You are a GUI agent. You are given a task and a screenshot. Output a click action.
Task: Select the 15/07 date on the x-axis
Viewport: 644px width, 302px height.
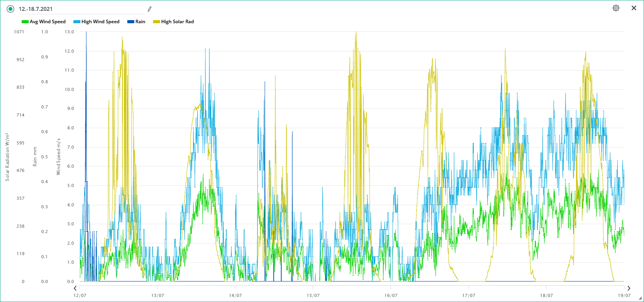coord(313,295)
